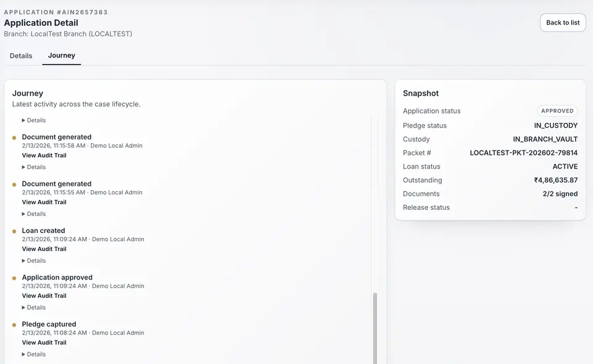This screenshot has height=364, width=593.
Task: Click the APPROVED status badge
Action: pyautogui.click(x=557, y=110)
